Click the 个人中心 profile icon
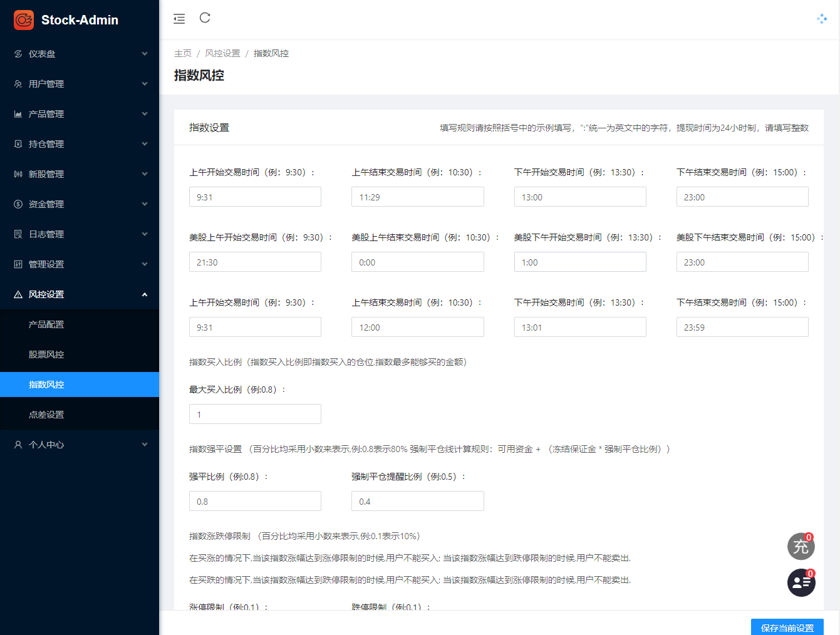 coord(18,444)
